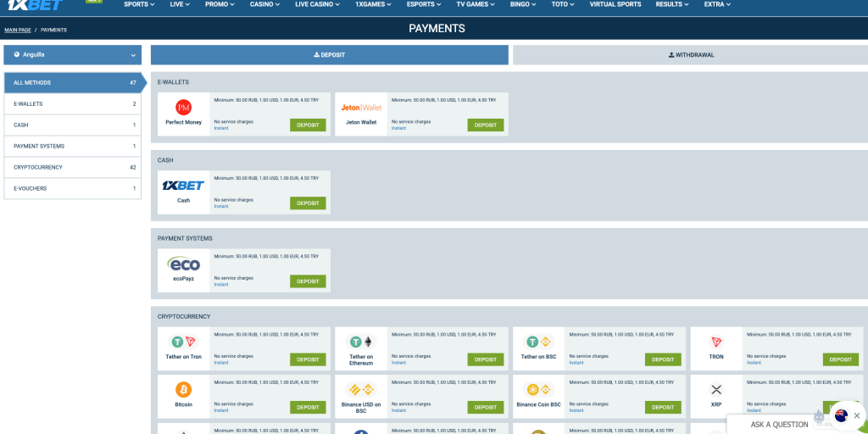Expand the PROMO menu
This screenshot has width=868, height=434.
[x=220, y=4]
